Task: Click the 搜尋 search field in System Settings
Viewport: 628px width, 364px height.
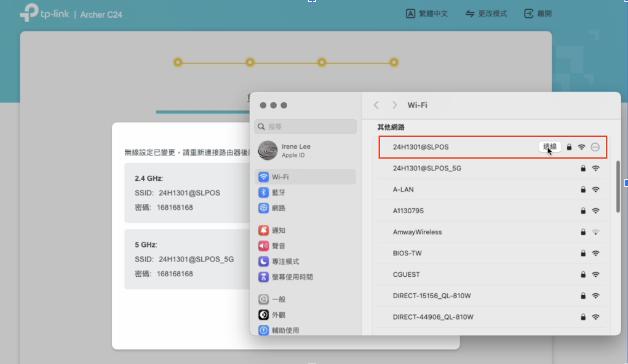Action: [305, 127]
